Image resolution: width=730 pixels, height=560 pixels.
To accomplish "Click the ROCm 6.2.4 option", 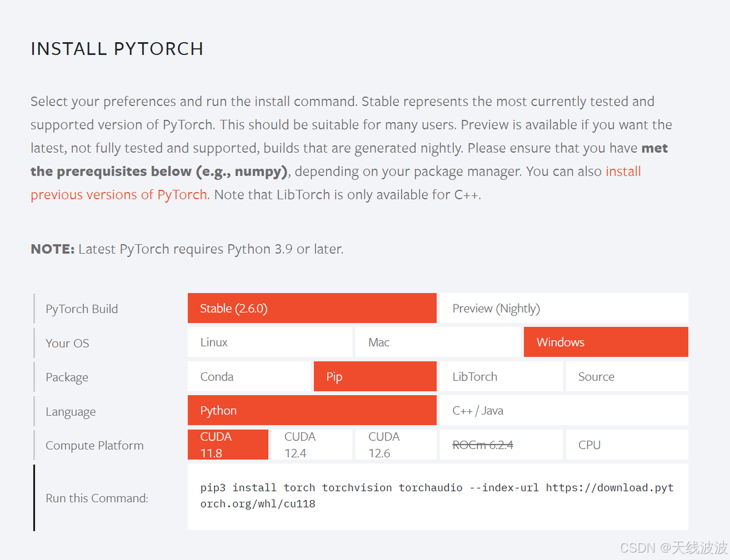I will [501, 444].
